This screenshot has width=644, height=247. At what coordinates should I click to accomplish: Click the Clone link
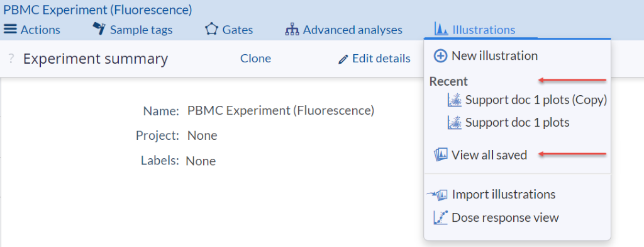[255, 59]
